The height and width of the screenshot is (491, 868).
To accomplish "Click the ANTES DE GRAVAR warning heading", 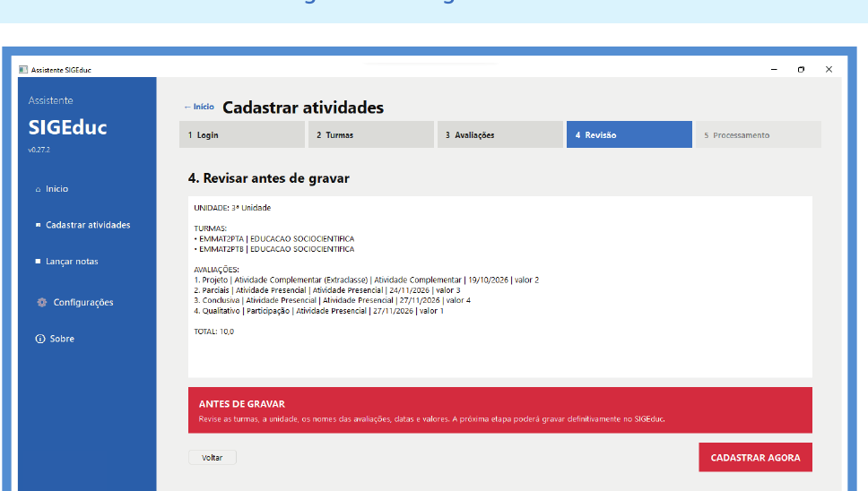I will (242, 404).
